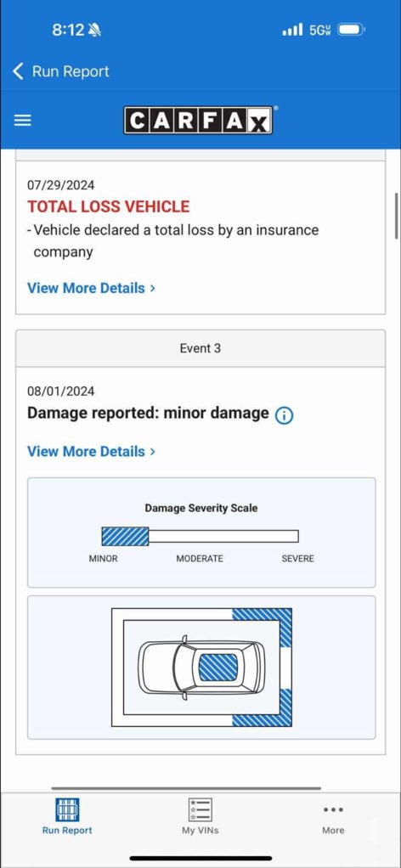The width and height of the screenshot is (401, 868).
Task: Tap the back chevron beside Run Report
Action: [19, 71]
